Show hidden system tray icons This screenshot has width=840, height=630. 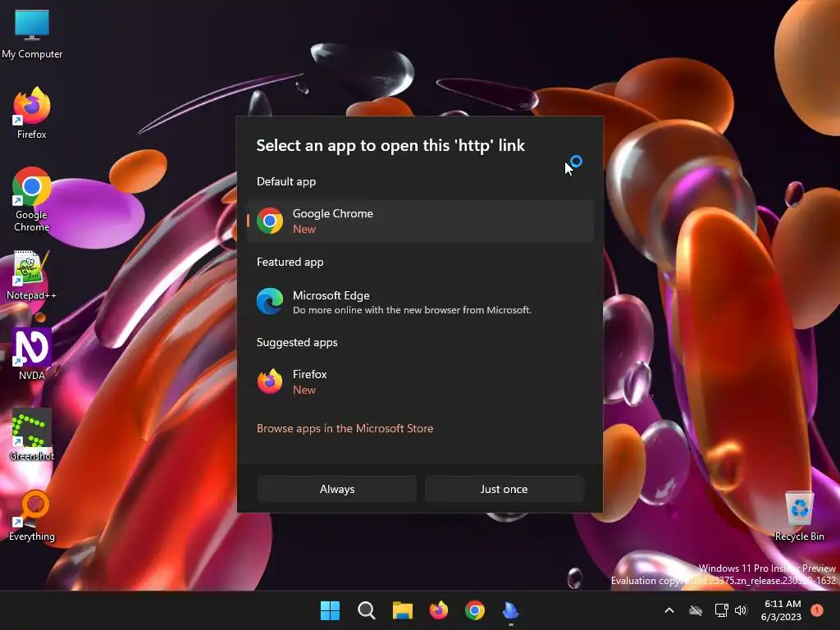(x=669, y=610)
